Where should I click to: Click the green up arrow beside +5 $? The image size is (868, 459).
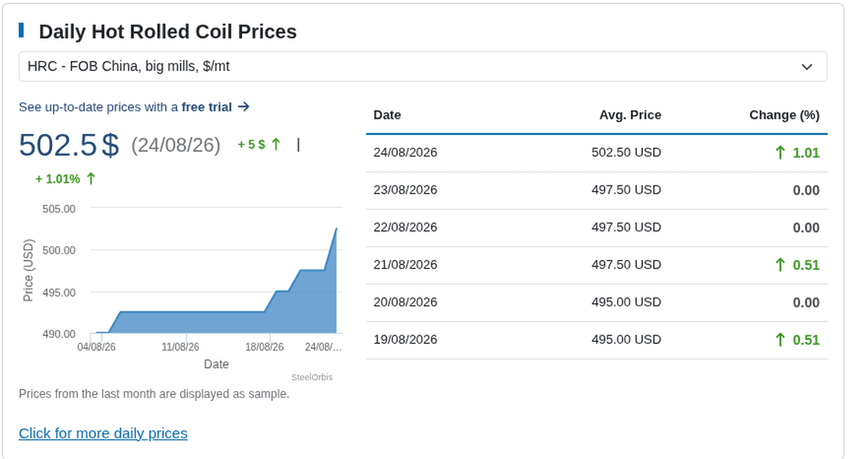[x=276, y=145]
